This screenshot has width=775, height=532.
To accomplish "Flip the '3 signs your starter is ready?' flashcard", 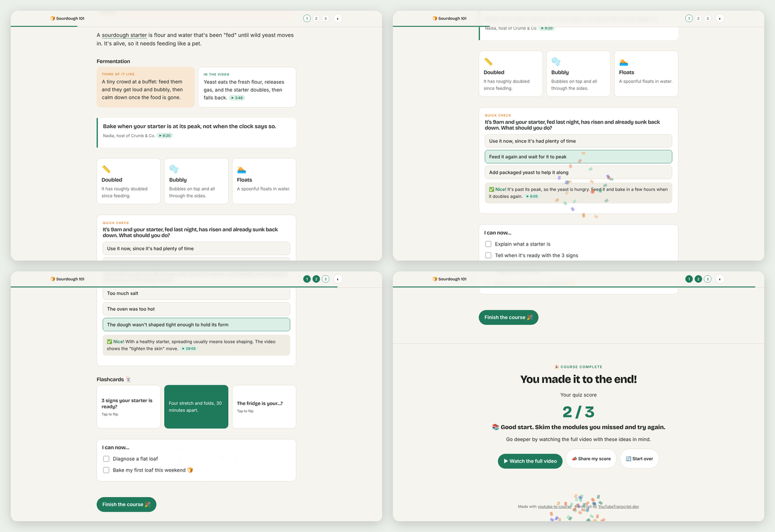I will tap(129, 407).
